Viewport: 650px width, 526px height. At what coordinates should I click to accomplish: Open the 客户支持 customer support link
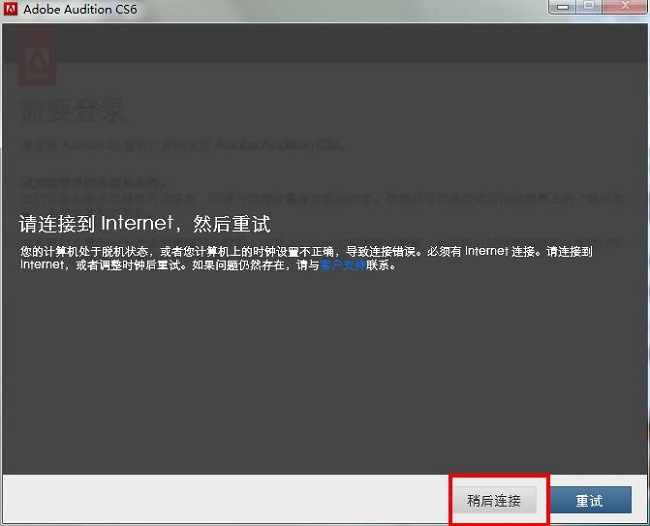click(343, 265)
